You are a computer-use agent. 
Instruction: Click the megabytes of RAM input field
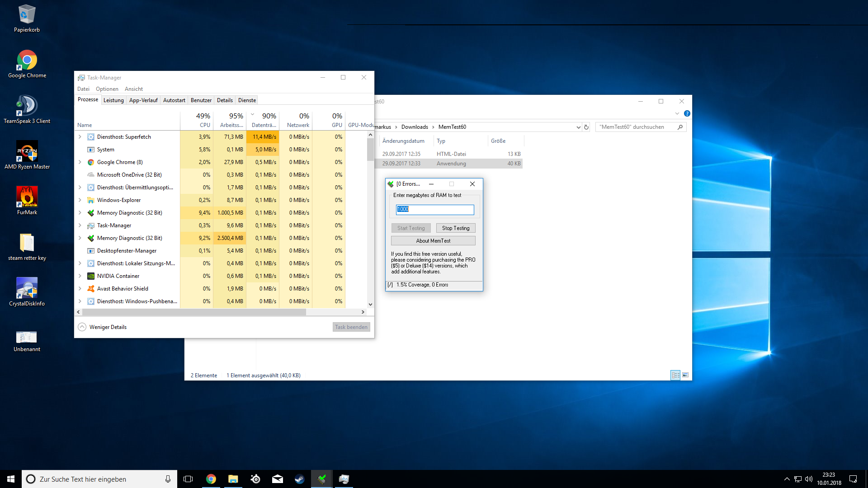click(435, 209)
